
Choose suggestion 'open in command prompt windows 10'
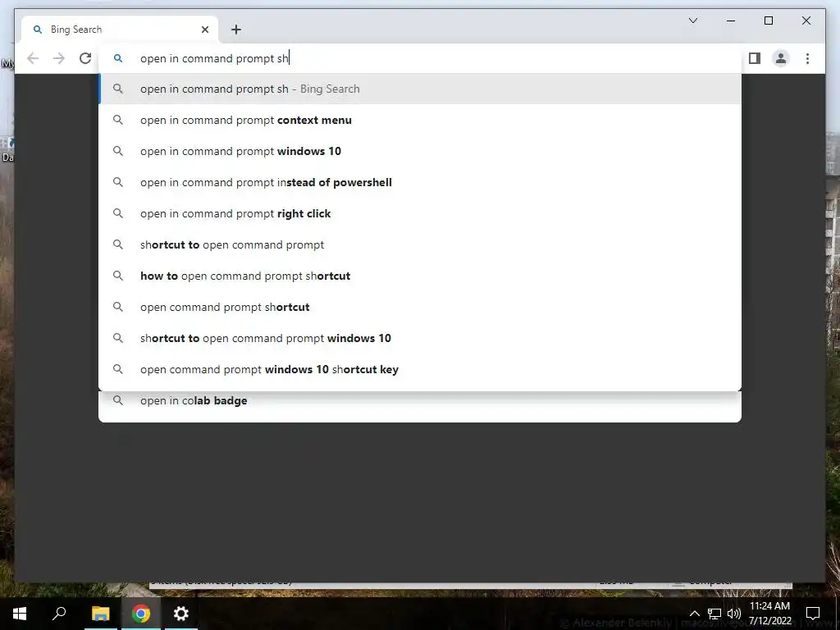coord(420,151)
